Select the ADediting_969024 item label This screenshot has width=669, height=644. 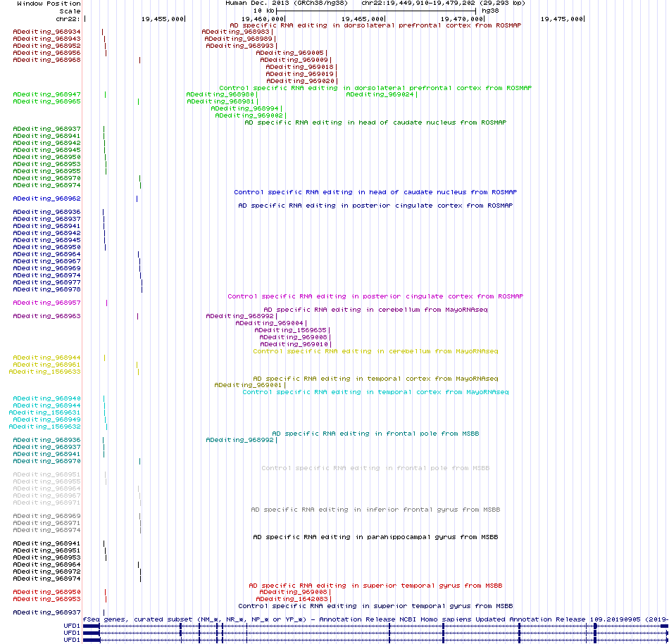point(380,94)
